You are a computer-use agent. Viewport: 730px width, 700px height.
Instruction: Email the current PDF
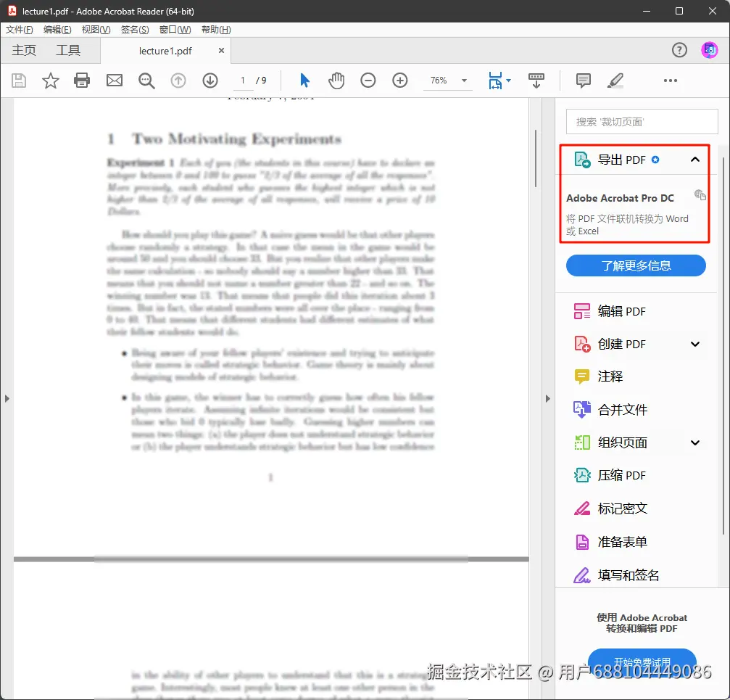click(x=114, y=81)
